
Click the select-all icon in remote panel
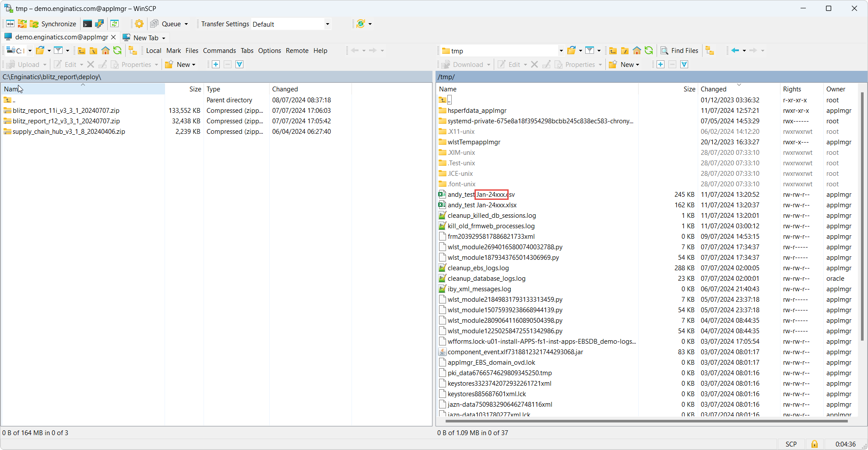pyautogui.click(x=684, y=65)
